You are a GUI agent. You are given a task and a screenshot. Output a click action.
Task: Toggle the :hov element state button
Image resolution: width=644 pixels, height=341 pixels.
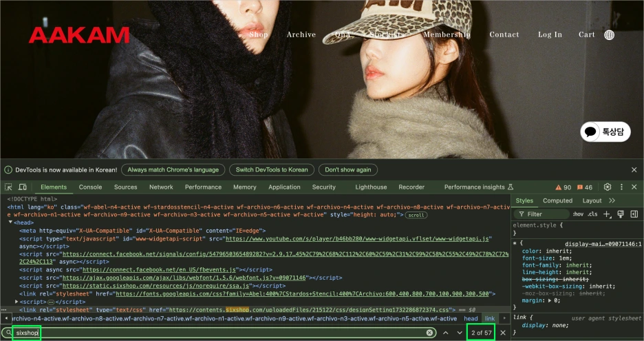[x=578, y=214]
